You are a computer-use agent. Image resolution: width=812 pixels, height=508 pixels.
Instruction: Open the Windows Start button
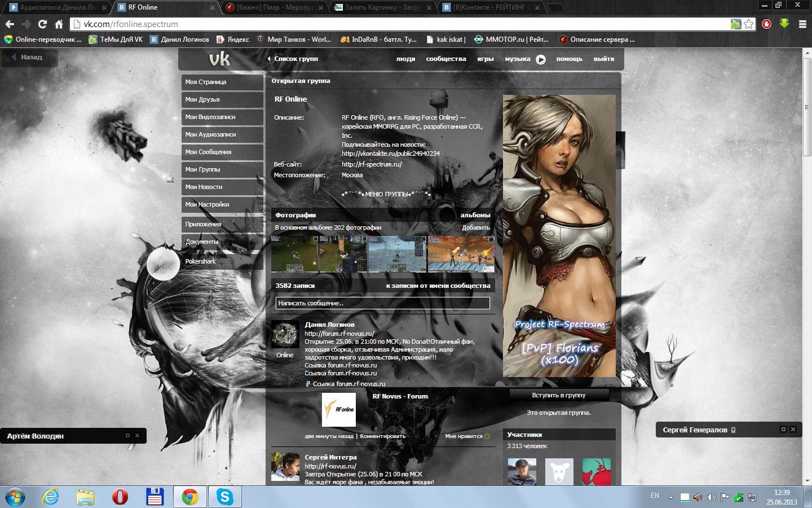coord(16,497)
